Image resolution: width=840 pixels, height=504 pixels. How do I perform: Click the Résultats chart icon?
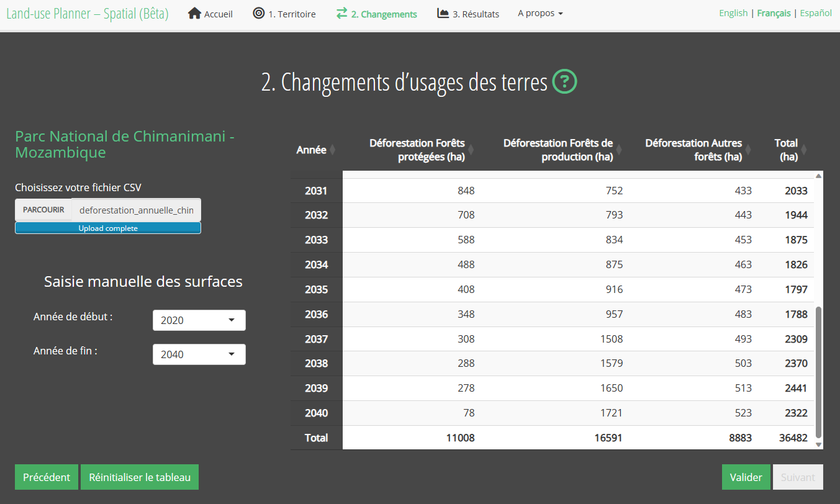tap(443, 14)
